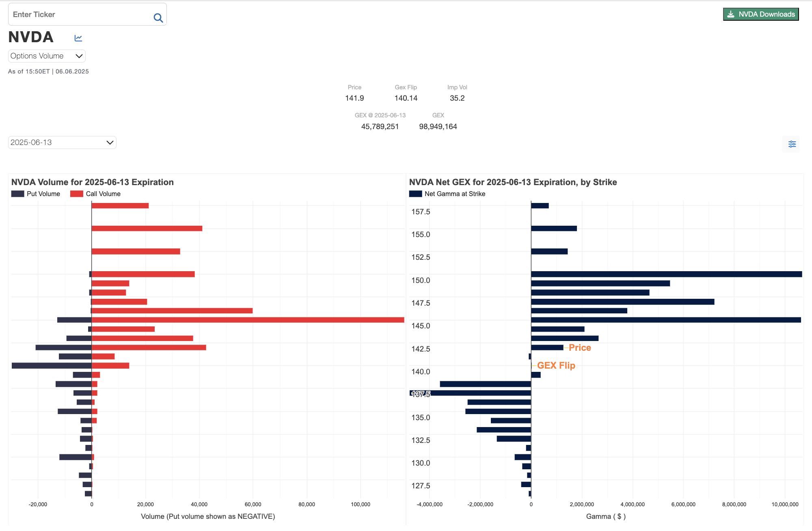Click the GEX Flip label on the GEX chart
The image size is (812, 531).
(556, 365)
